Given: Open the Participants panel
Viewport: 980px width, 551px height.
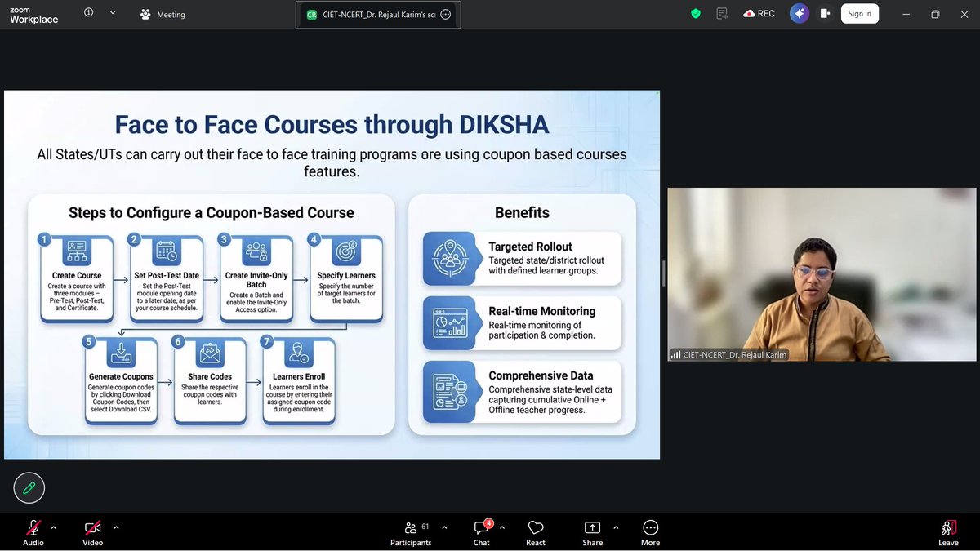Looking at the screenshot, I should coord(411,532).
